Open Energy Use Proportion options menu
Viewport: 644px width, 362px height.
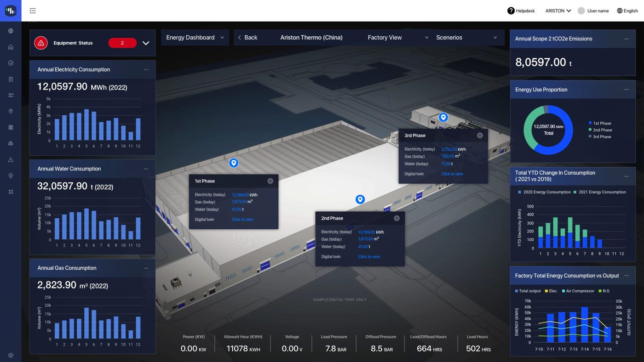[627, 90]
